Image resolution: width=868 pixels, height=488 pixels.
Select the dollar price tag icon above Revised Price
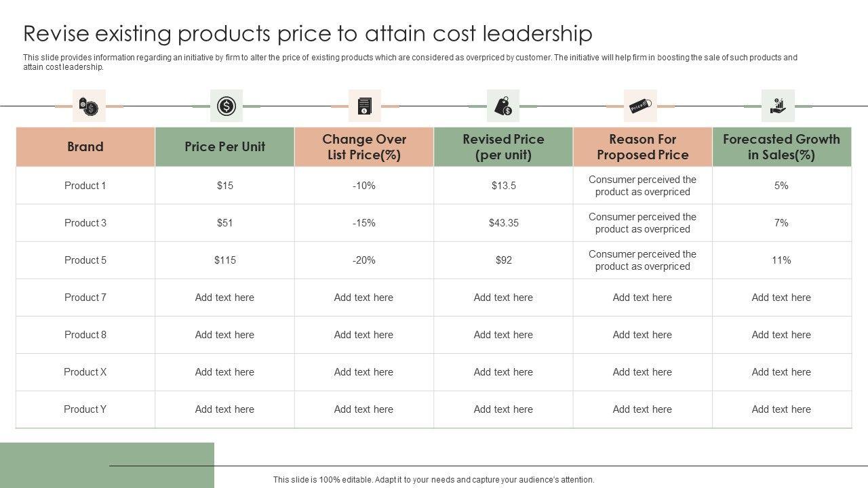503,106
